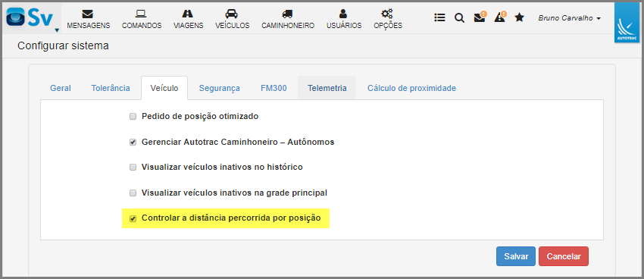Open the Viagens road icon
The height and width of the screenshot is (279, 644).
click(x=188, y=14)
